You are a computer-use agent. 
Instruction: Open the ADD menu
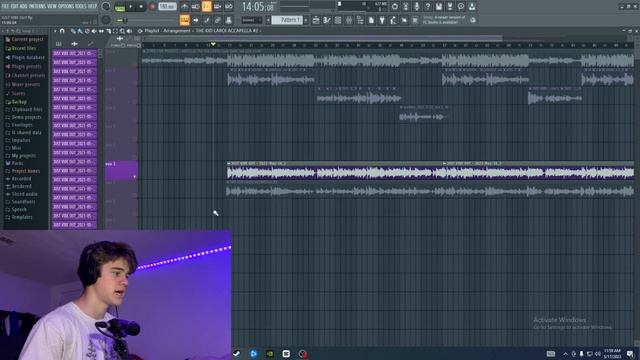[24, 7]
